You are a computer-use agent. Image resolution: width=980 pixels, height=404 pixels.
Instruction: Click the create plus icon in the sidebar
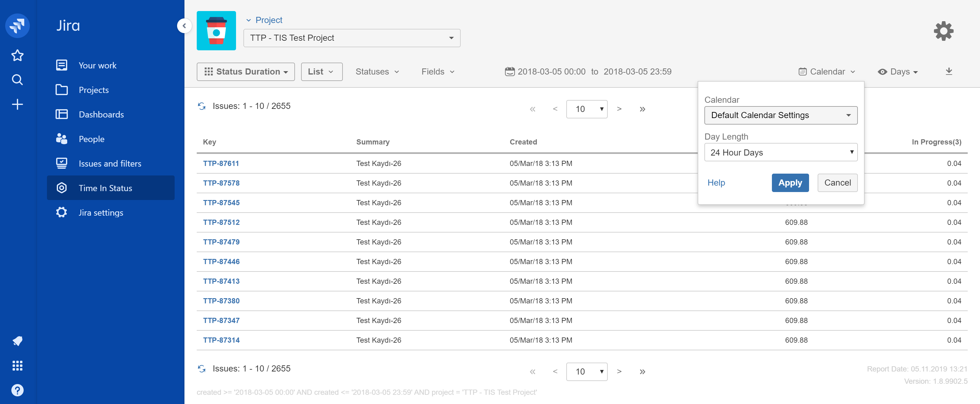[17, 104]
